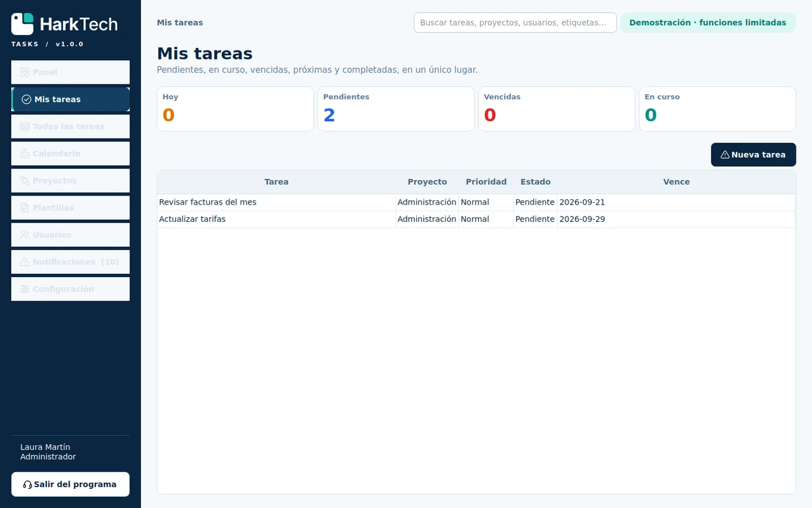
Task: Select the Hoy summary card
Action: [235, 109]
